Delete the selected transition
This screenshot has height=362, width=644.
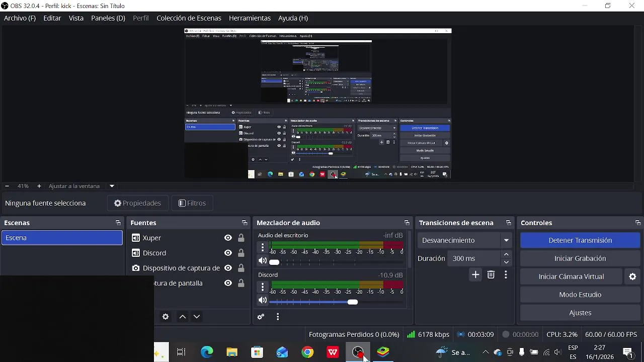pyautogui.click(x=491, y=275)
